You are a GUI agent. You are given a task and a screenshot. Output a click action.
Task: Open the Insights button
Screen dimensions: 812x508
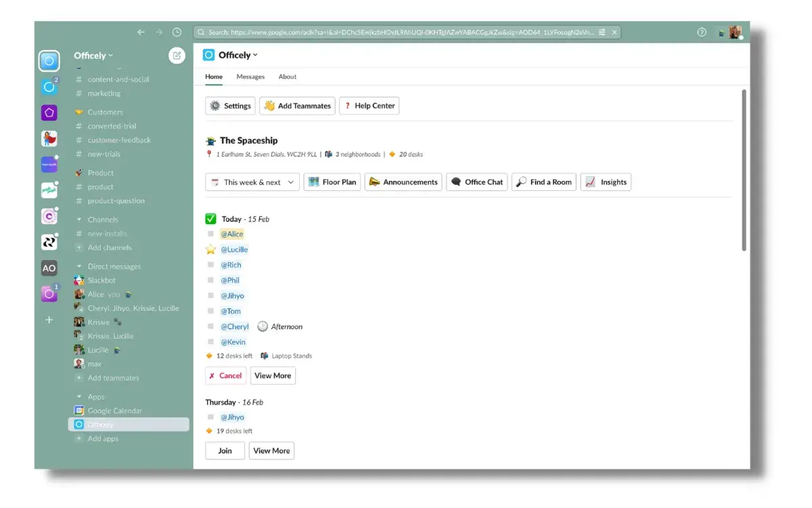pyautogui.click(x=606, y=182)
